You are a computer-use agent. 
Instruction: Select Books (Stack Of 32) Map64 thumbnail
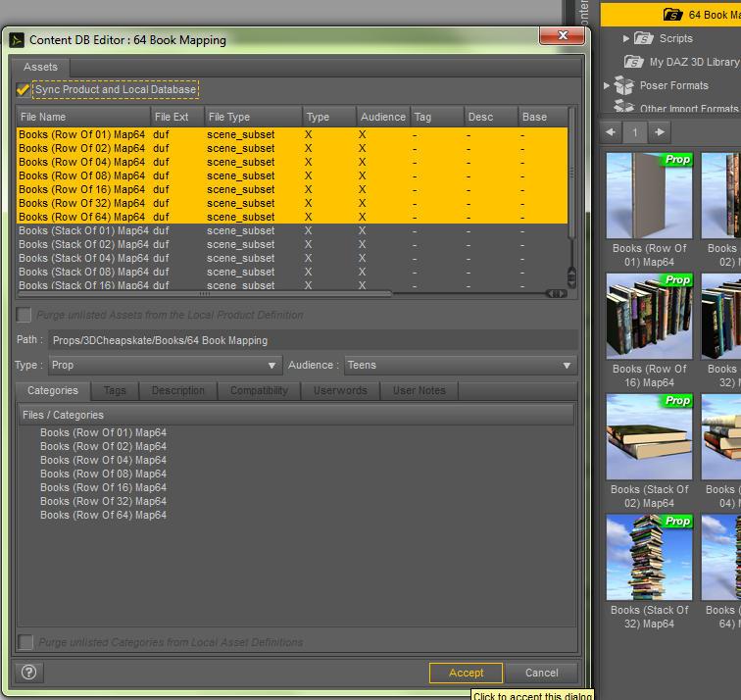pos(649,557)
